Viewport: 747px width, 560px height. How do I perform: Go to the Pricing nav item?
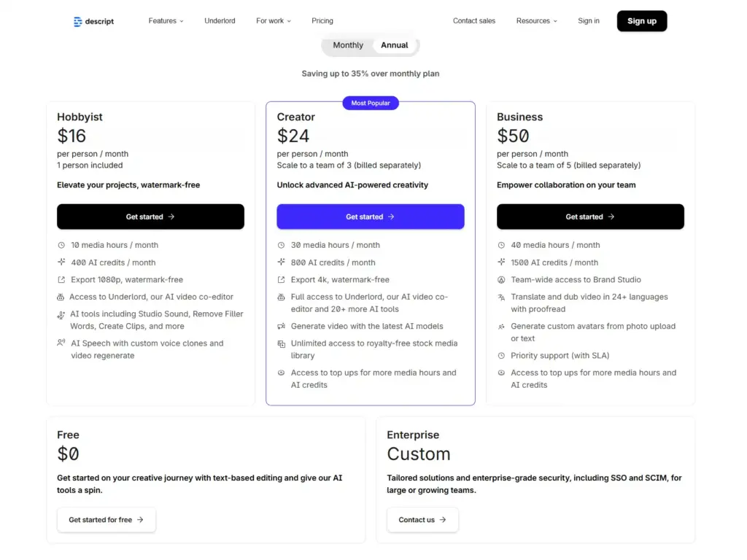322,21
